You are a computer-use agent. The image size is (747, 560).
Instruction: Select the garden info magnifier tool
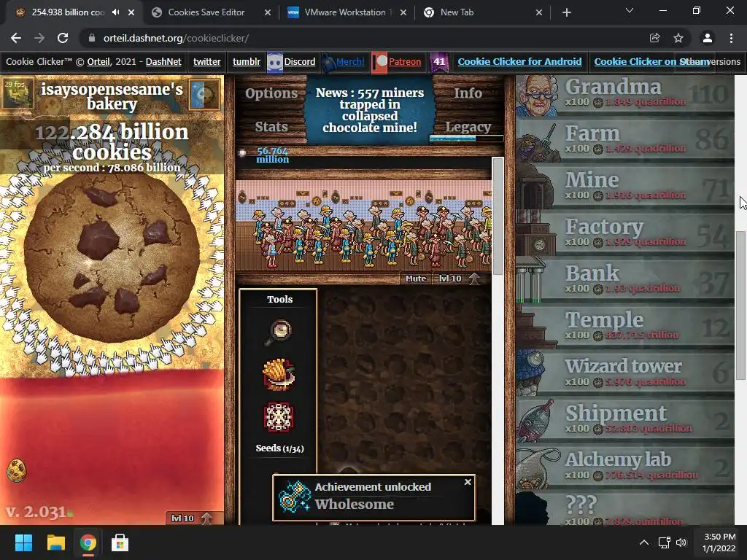[x=279, y=331]
